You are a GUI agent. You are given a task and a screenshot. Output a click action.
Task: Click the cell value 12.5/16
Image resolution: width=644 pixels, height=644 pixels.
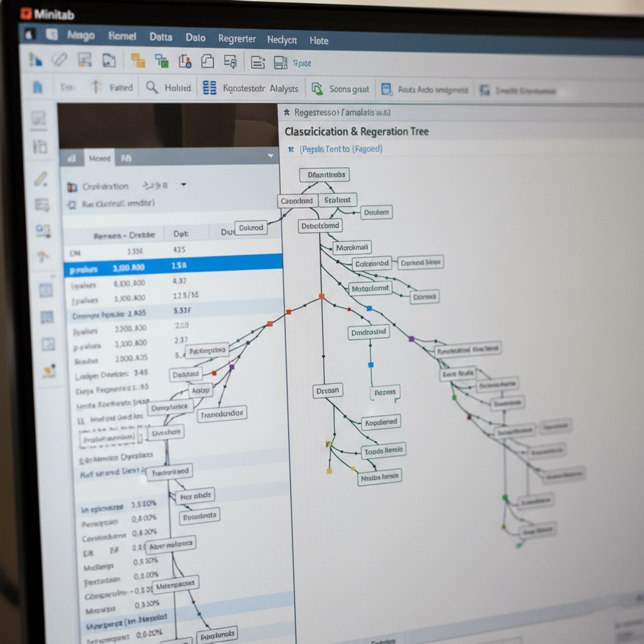point(186,295)
